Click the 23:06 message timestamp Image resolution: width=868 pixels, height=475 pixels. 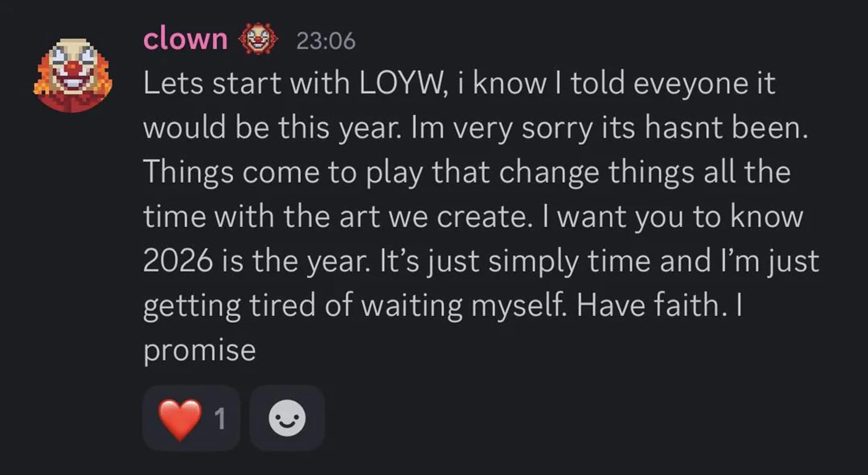coord(326,41)
